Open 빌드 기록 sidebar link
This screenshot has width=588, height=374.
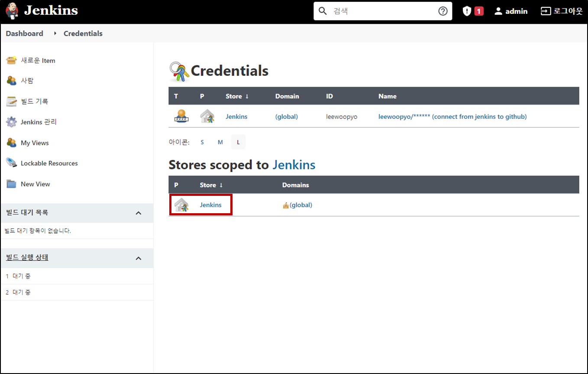point(35,101)
